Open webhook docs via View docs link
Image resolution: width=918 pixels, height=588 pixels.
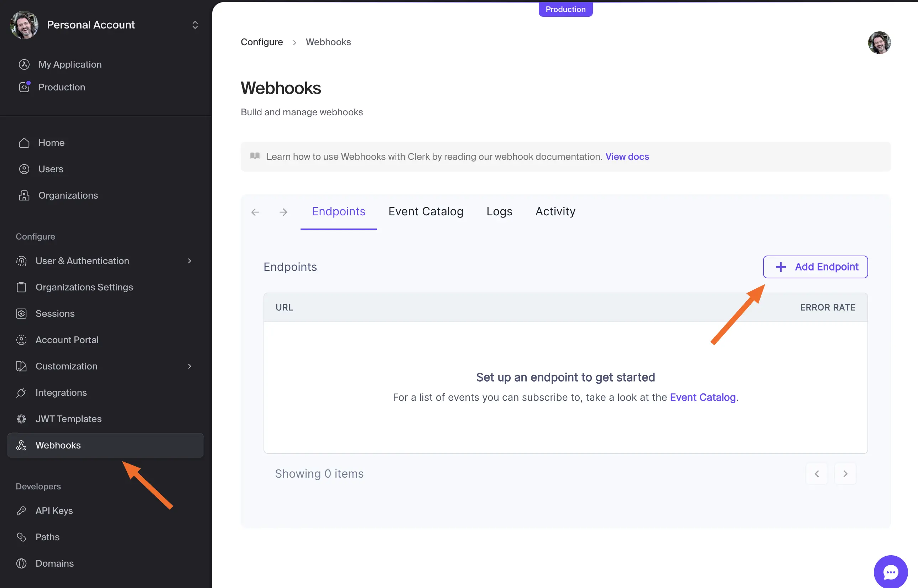pyautogui.click(x=627, y=157)
